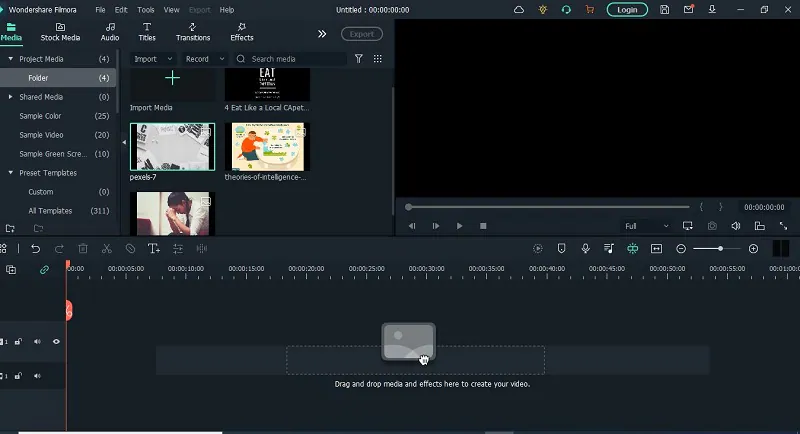Select the pexels-7 media thumbnail
800x434 pixels.
point(172,147)
